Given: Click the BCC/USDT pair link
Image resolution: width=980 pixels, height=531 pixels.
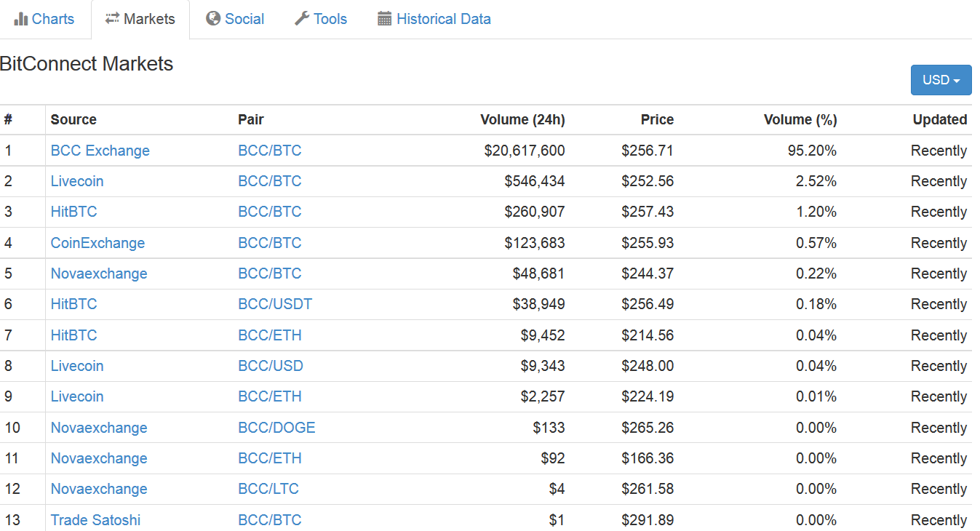Looking at the screenshot, I should pyautogui.click(x=276, y=304).
